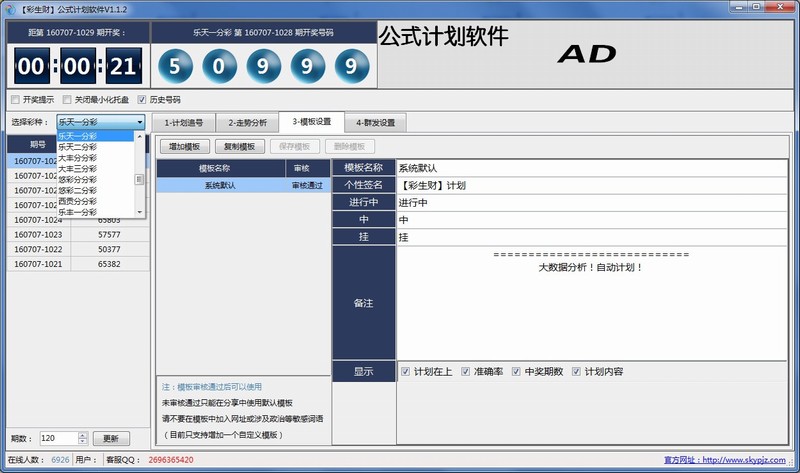Switch to the 1-计划追号 tab
This screenshot has height=473, width=800.
pos(183,123)
